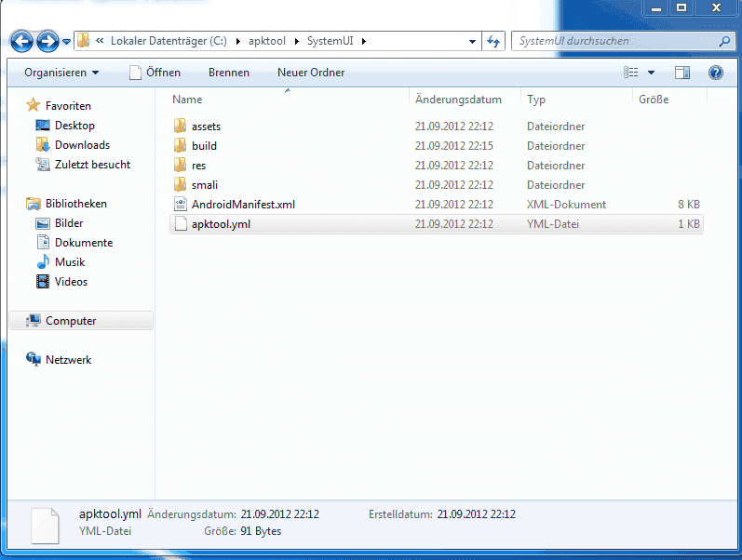
Task: Click 'YML-Datei' type cell in list
Action: tap(553, 224)
